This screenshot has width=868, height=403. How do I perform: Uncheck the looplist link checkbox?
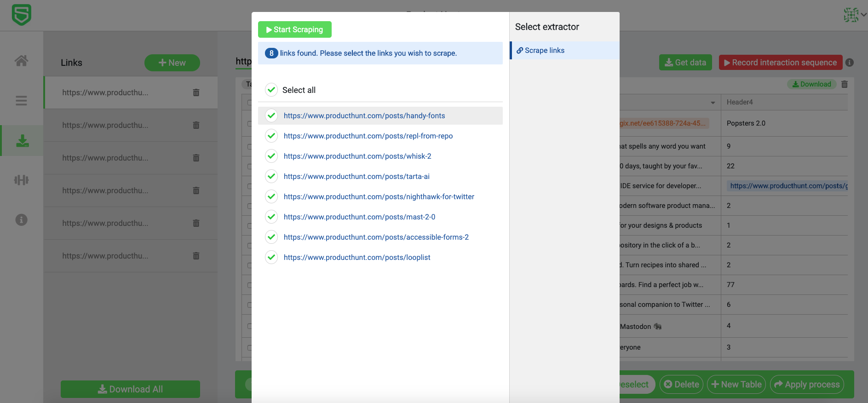click(271, 257)
